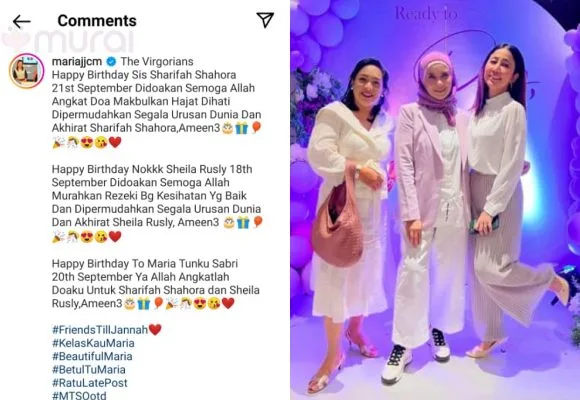Open the mariajjcm username link
The image size is (580, 400).
77,61
